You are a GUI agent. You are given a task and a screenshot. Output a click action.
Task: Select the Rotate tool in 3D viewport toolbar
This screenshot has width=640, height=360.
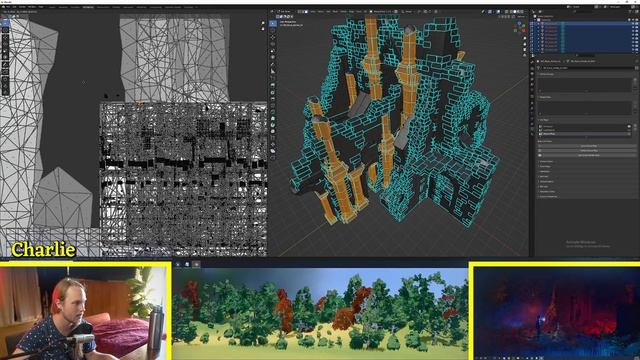pos(273,44)
